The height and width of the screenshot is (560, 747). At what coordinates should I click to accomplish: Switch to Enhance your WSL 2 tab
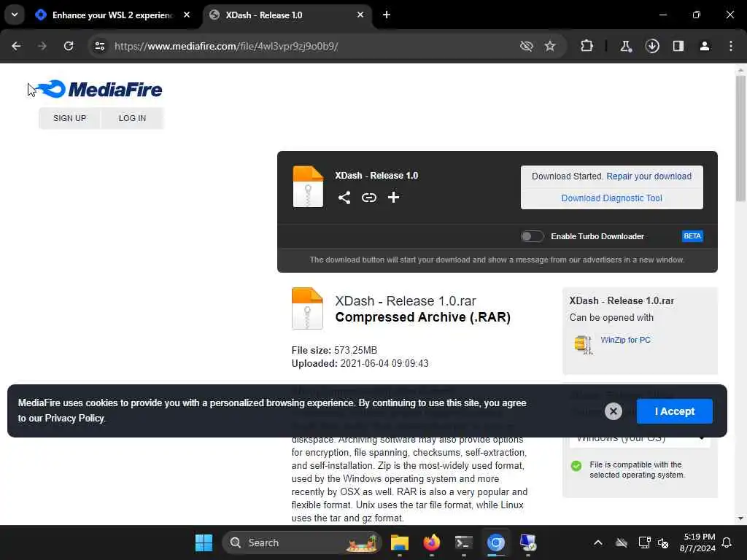[x=112, y=15]
